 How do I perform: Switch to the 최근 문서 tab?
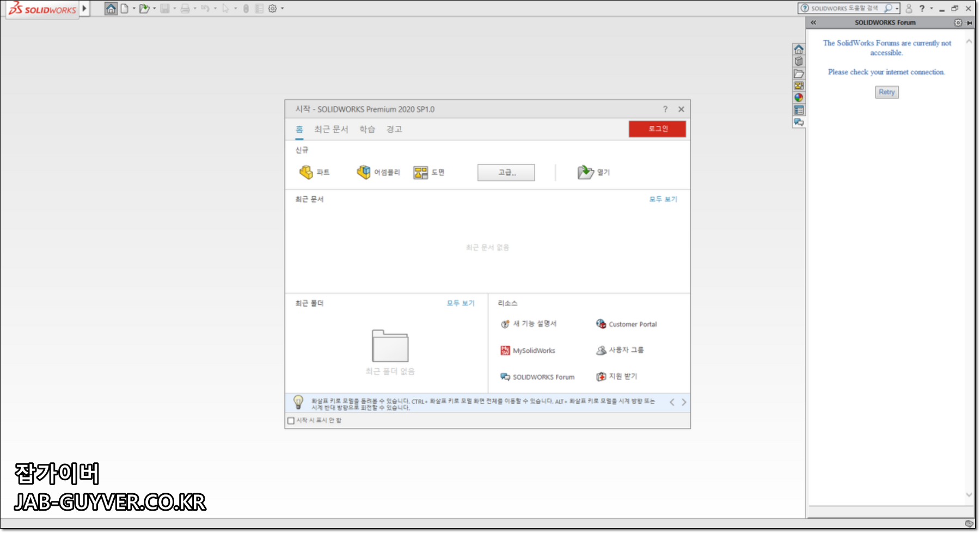(x=331, y=129)
